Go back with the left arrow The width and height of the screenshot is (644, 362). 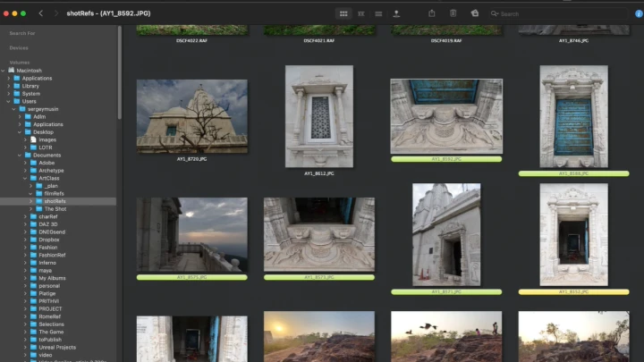pyautogui.click(x=40, y=13)
